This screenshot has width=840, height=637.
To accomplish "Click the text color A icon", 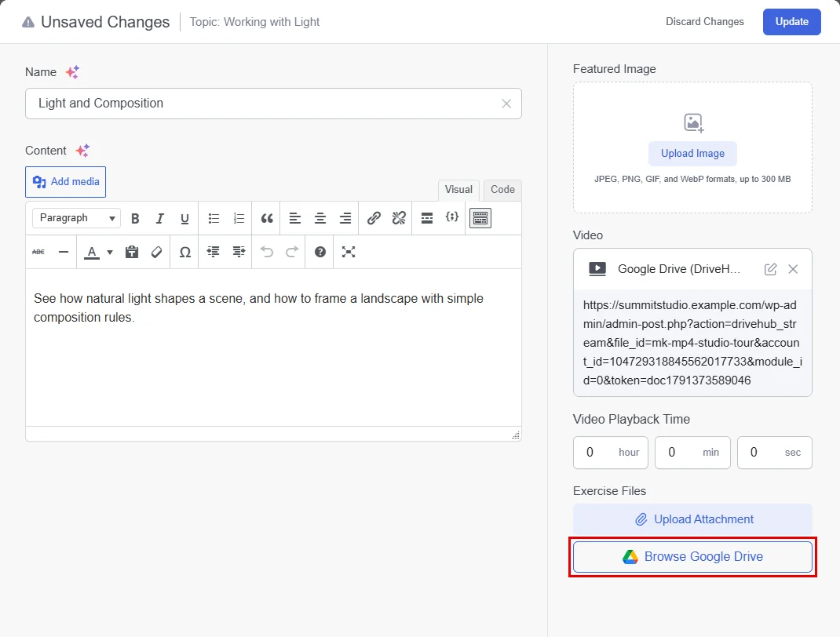I will tap(92, 252).
